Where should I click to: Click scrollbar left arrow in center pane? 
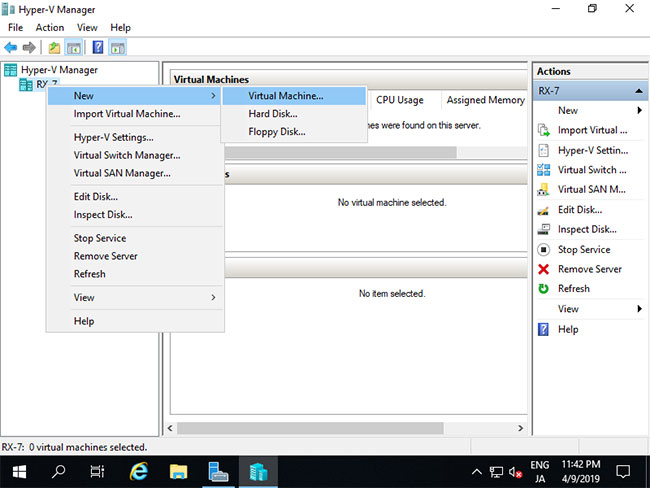pos(170,428)
